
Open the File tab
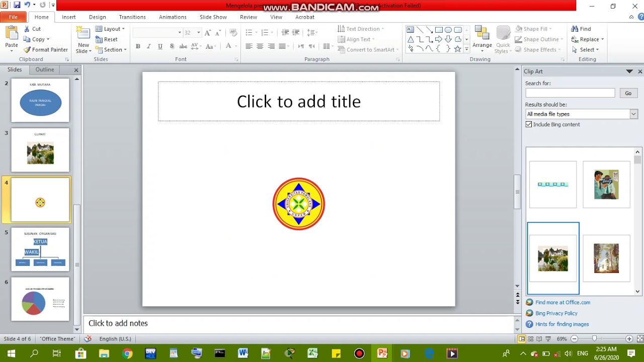click(13, 17)
